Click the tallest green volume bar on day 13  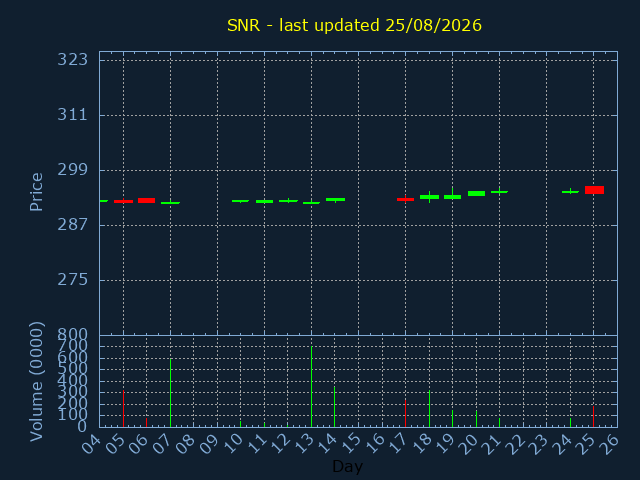pyautogui.click(x=311, y=387)
